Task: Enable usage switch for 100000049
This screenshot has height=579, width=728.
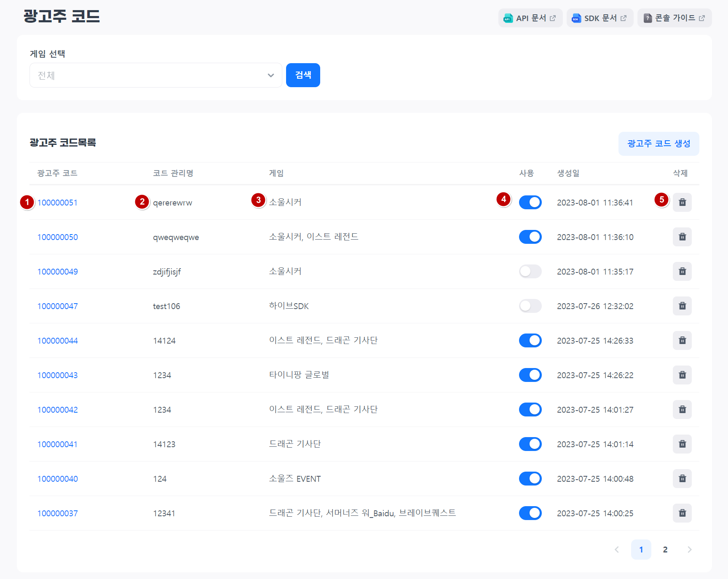Action: tap(530, 272)
